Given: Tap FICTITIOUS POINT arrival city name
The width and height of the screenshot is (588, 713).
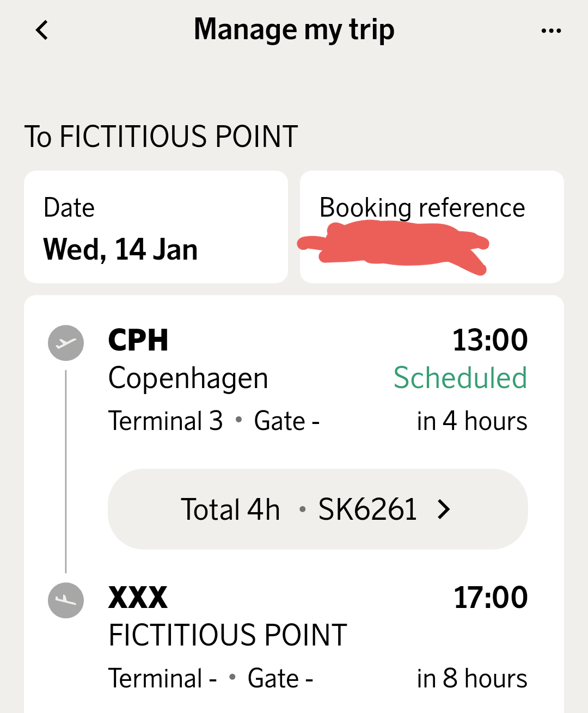Looking at the screenshot, I should [x=228, y=635].
